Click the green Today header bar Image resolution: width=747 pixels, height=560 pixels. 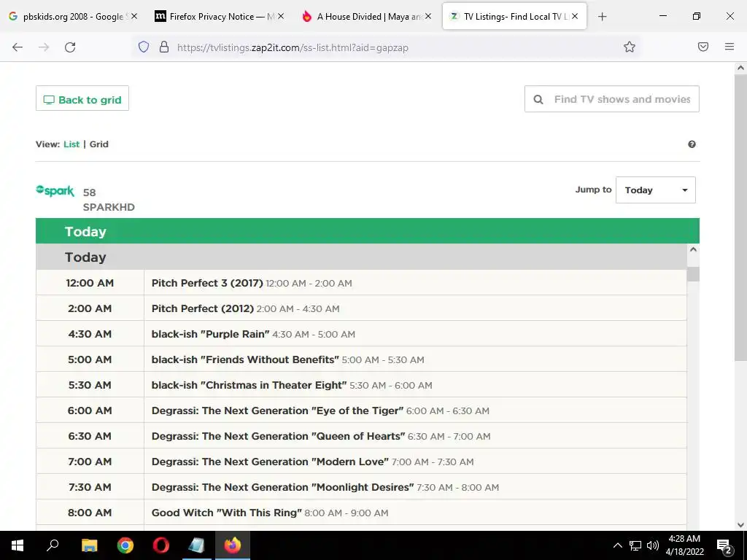point(368,231)
